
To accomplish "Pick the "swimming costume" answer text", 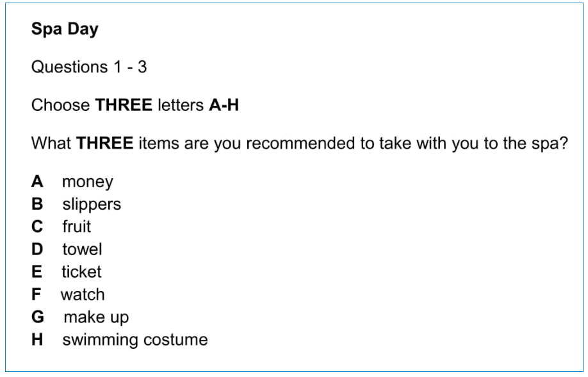I will pyautogui.click(x=135, y=340).
